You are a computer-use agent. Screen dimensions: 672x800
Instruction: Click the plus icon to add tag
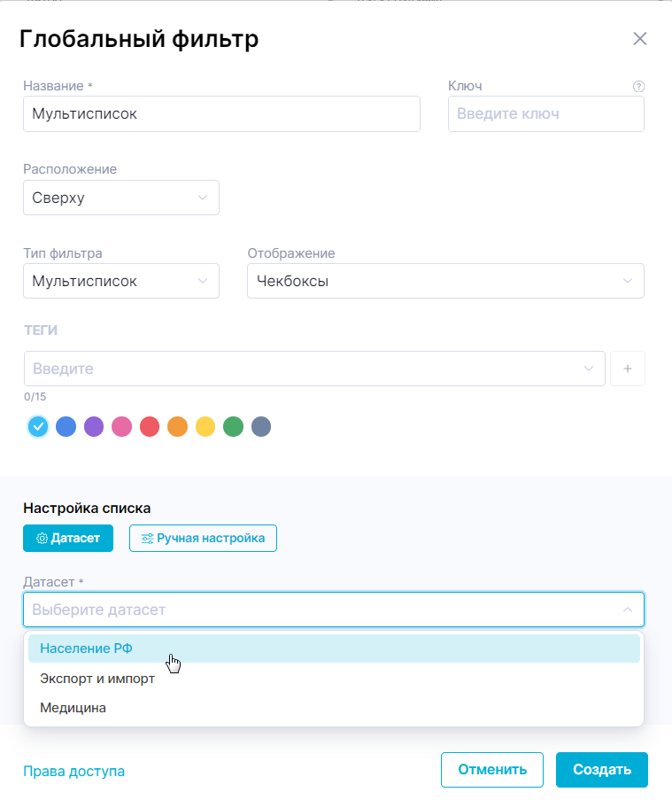click(x=628, y=369)
